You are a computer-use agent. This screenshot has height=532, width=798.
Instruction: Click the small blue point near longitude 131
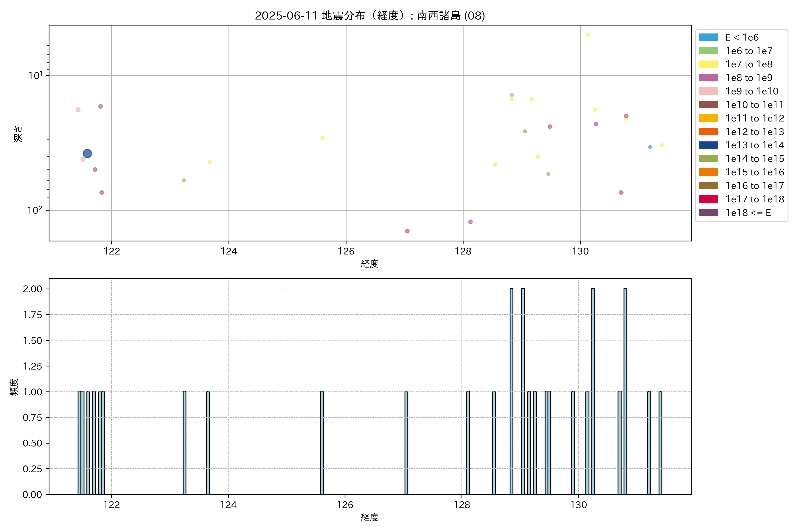(650, 147)
